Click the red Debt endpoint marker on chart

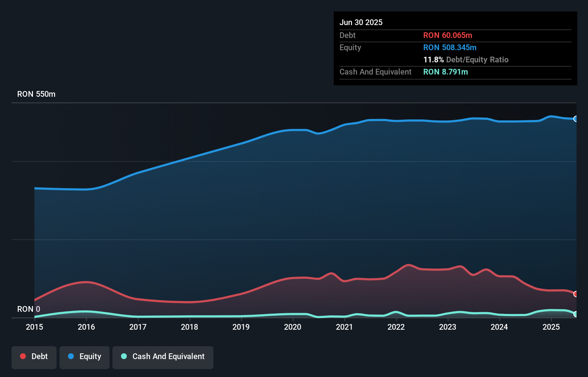(x=575, y=294)
